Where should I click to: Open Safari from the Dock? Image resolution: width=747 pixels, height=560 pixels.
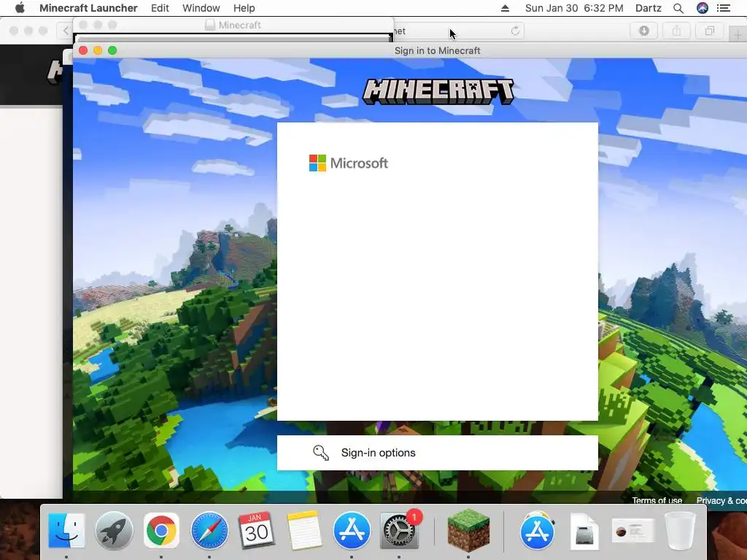point(209,530)
